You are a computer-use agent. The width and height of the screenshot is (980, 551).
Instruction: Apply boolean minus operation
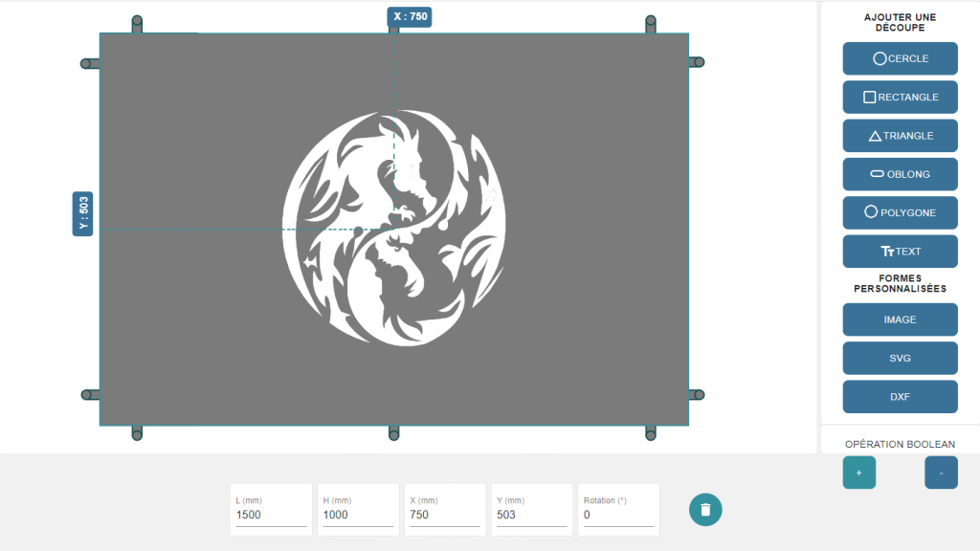(x=941, y=473)
